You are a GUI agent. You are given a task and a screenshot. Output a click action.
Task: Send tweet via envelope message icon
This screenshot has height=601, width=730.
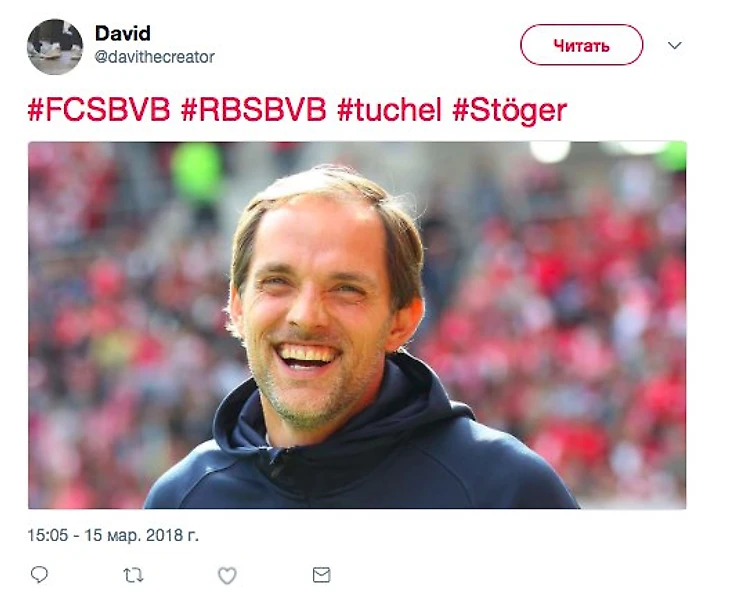click(x=321, y=575)
